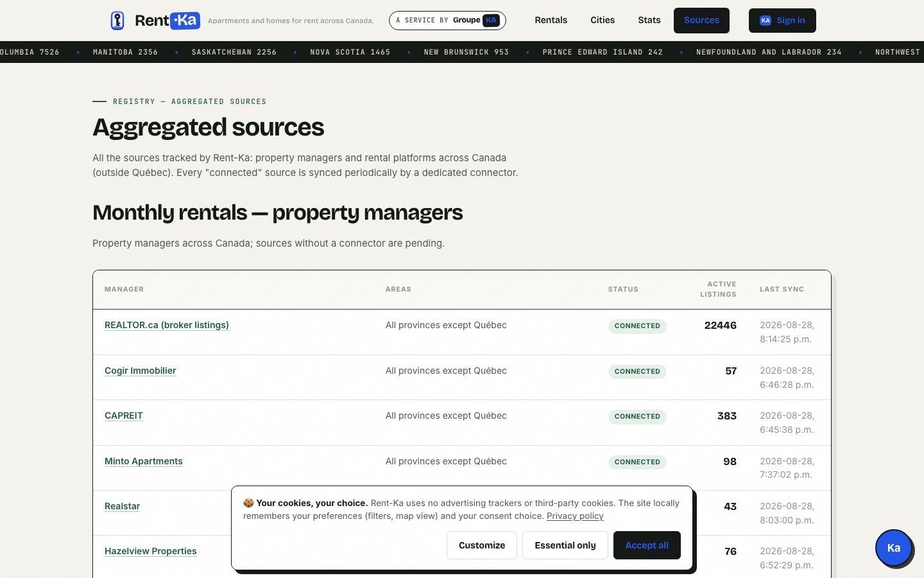Select the Sources nav tab
The width and height of the screenshot is (924, 578).
pos(701,21)
